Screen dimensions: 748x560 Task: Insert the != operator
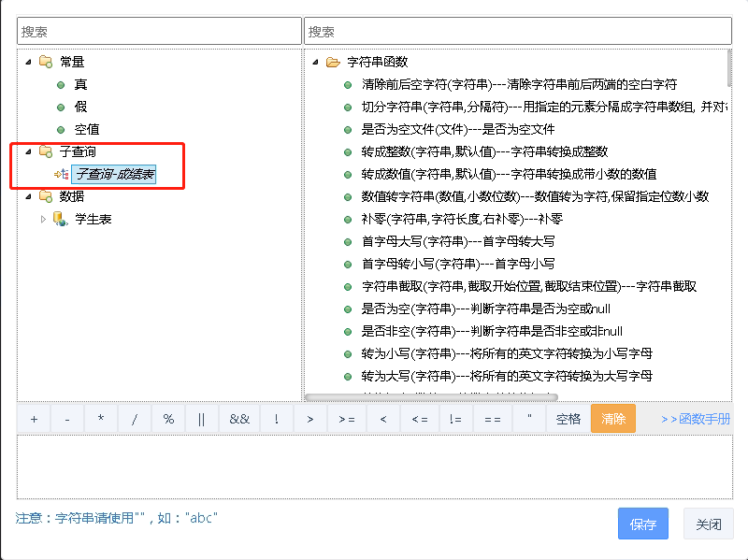pos(455,419)
